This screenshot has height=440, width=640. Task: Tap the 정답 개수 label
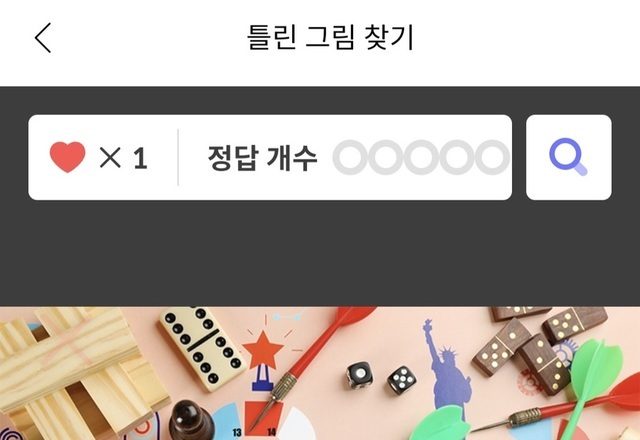point(262,158)
